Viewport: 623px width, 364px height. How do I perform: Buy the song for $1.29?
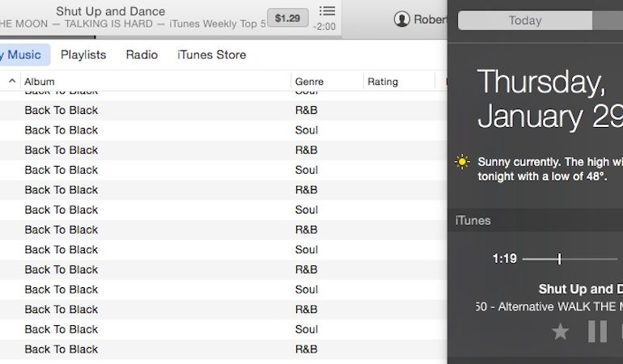(x=287, y=18)
